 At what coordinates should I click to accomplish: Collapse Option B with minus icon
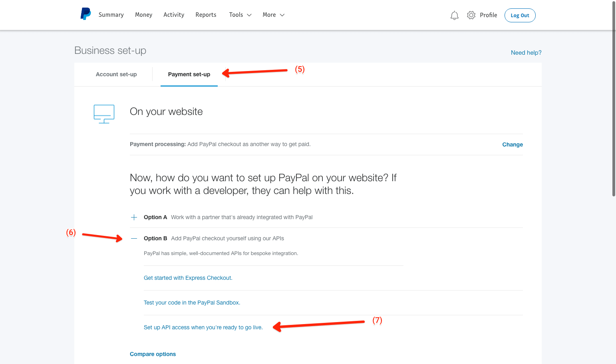tap(134, 238)
